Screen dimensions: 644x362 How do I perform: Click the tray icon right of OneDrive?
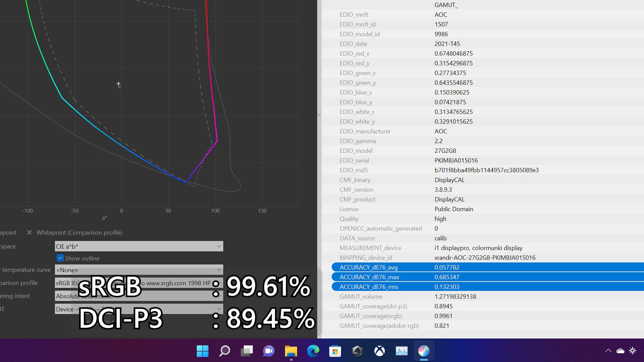click(x=633, y=351)
